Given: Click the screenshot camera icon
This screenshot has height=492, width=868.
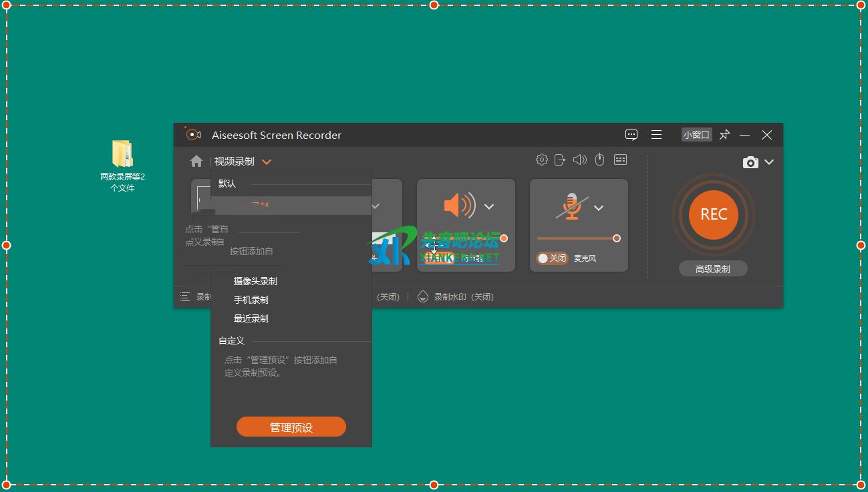Looking at the screenshot, I should click(750, 162).
